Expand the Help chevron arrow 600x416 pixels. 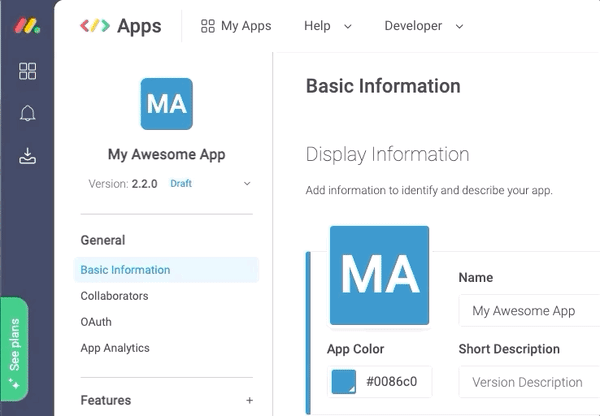[348, 26]
